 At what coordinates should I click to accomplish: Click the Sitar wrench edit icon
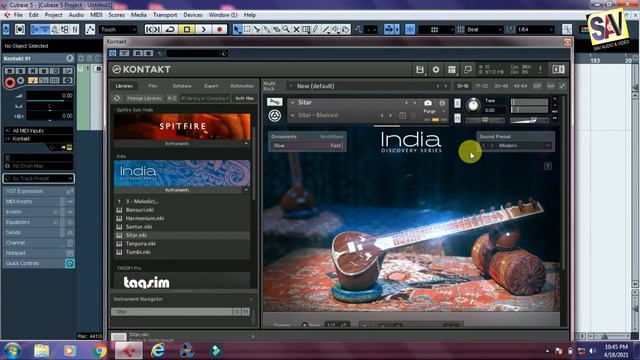[x=274, y=102]
